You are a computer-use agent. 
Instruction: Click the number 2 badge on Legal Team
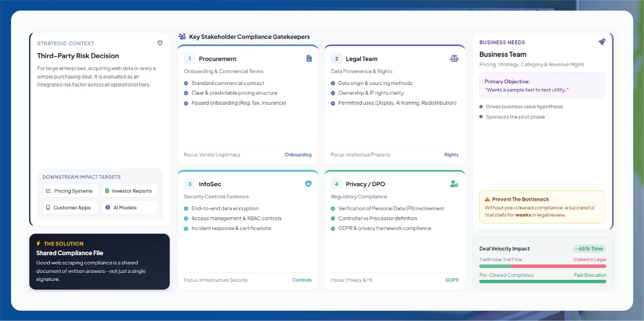337,59
